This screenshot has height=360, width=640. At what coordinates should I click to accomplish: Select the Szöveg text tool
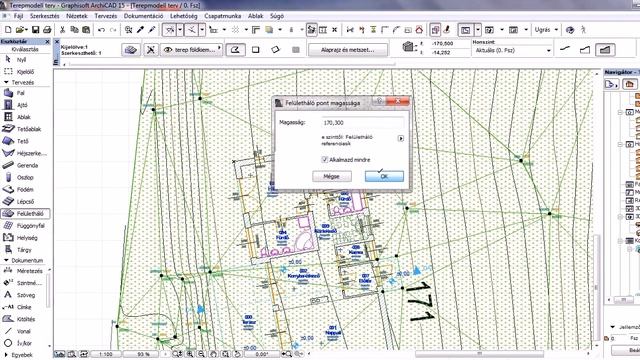(x=25, y=295)
